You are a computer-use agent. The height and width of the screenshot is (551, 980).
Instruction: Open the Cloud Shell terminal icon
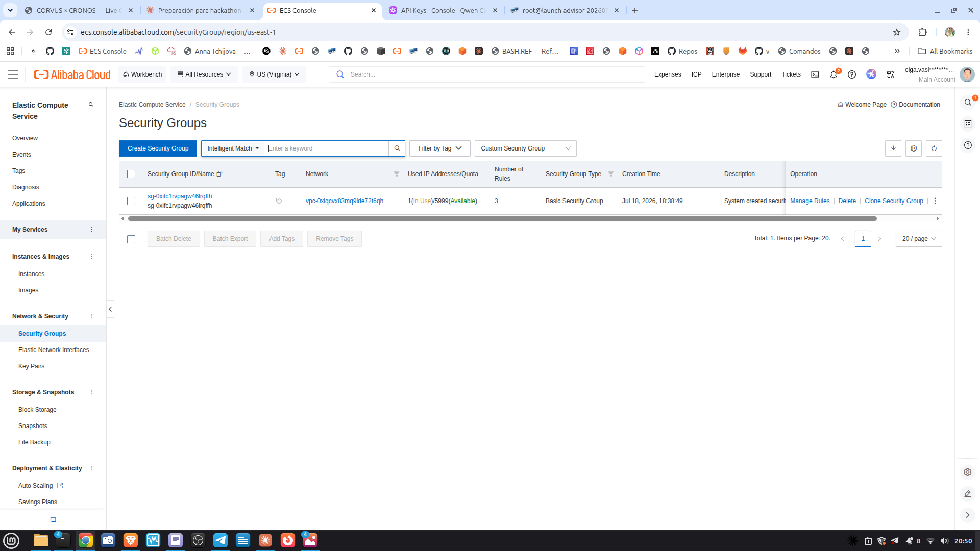tap(815, 74)
